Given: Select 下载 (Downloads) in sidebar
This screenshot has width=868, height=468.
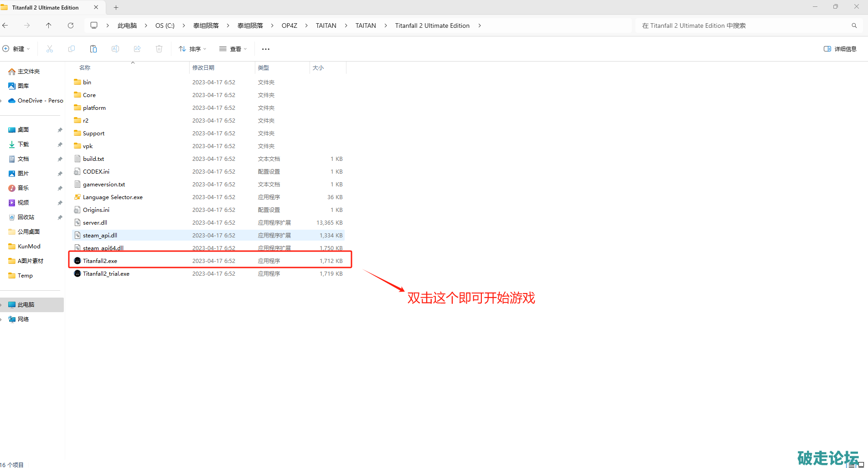Looking at the screenshot, I should (23, 144).
